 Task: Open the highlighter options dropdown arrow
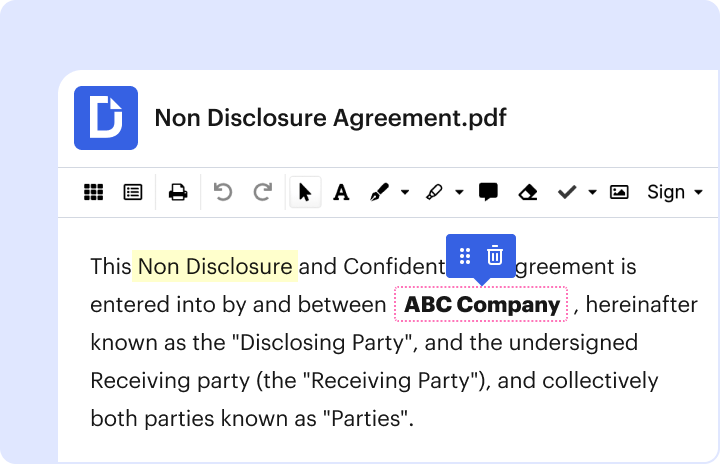pyautogui.click(x=459, y=192)
